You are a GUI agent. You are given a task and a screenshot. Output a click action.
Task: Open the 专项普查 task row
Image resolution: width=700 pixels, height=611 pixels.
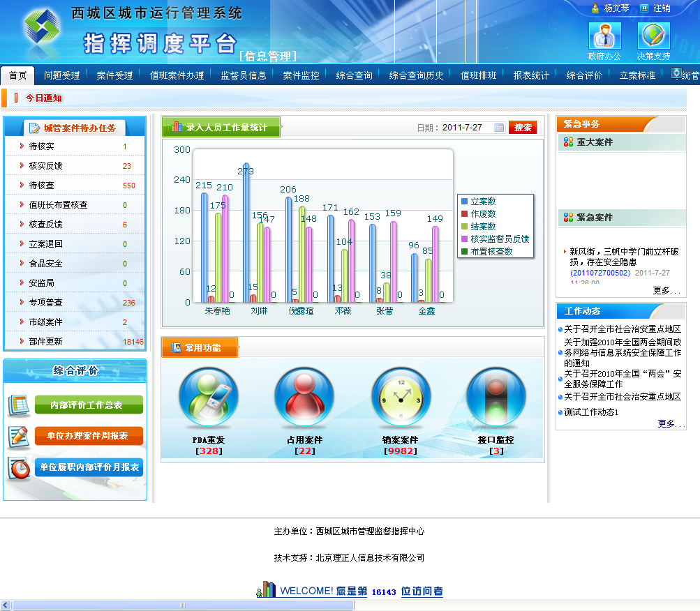pos(75,303)
